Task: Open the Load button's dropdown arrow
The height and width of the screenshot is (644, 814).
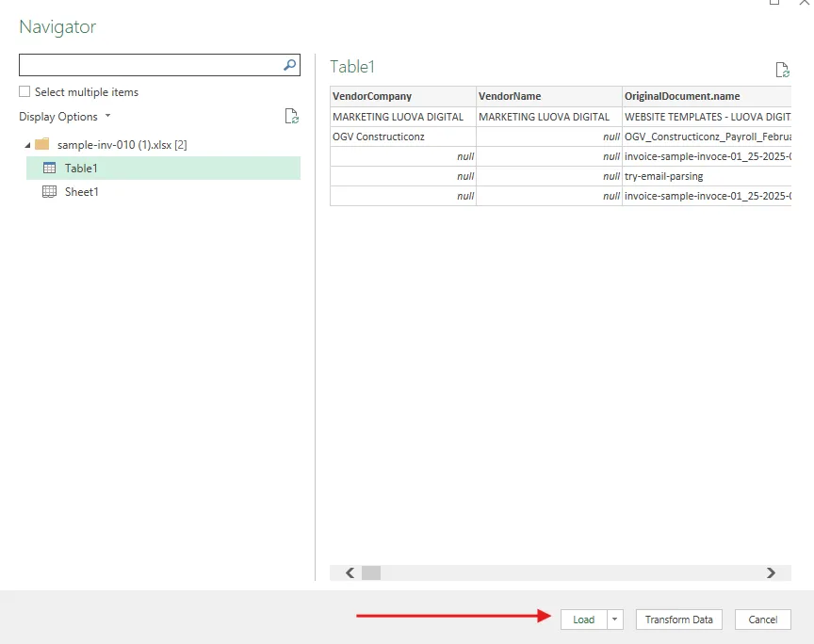Action: 613,620
